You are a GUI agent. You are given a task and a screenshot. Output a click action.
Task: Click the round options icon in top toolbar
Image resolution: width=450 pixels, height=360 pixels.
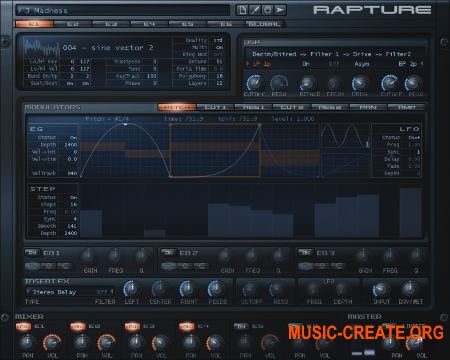267,10
